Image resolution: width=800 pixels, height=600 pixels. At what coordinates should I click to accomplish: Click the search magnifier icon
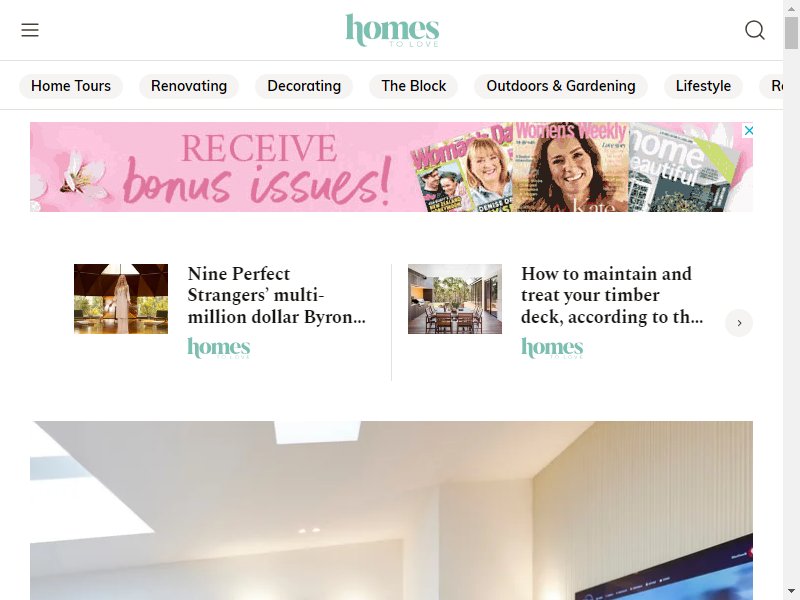(755, 30)
